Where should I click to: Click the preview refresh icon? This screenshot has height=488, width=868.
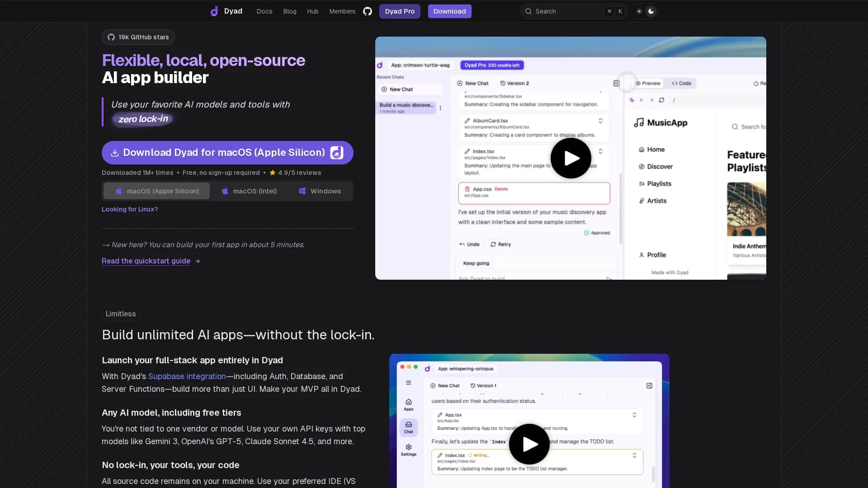tap(661, 100)
